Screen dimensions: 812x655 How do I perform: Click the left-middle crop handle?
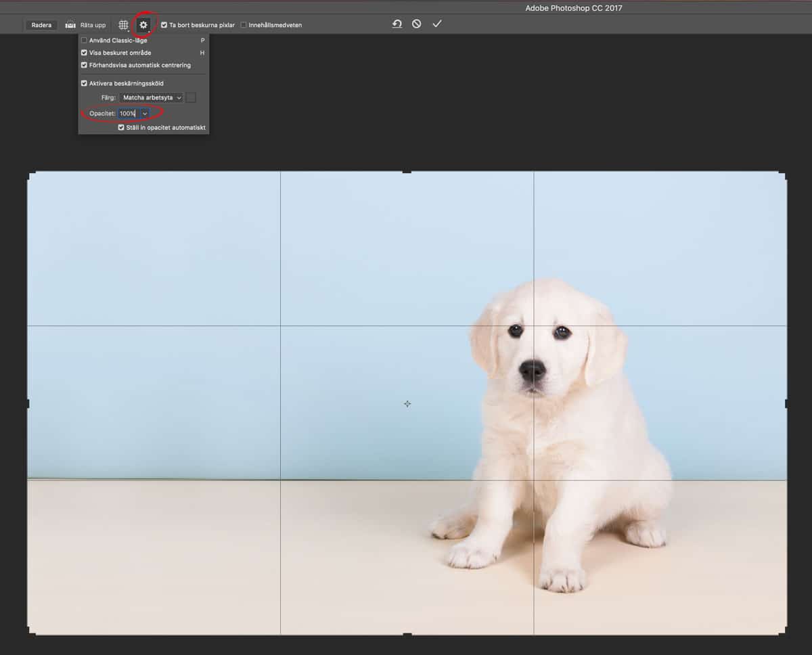point(28,403)
